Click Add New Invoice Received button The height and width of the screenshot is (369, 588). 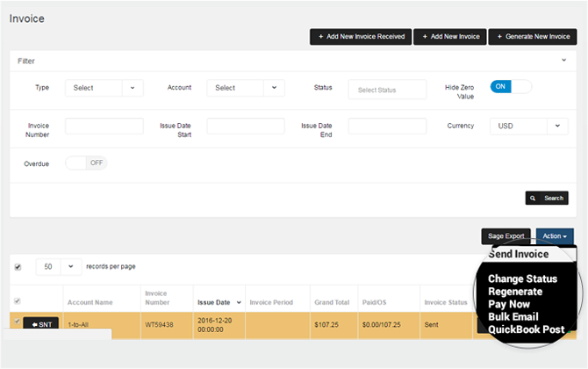click(x=359, y=36)
